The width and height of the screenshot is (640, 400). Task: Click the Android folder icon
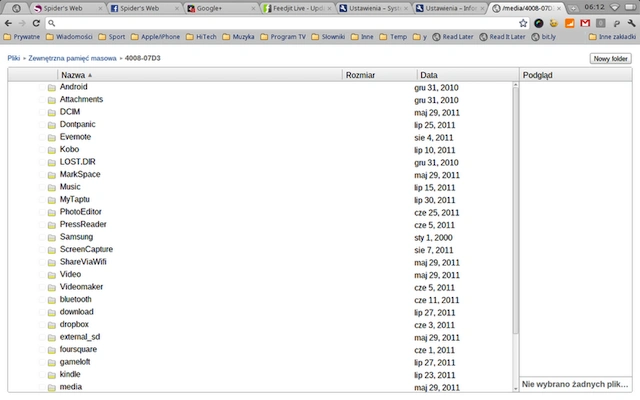[x=51, y=88]
